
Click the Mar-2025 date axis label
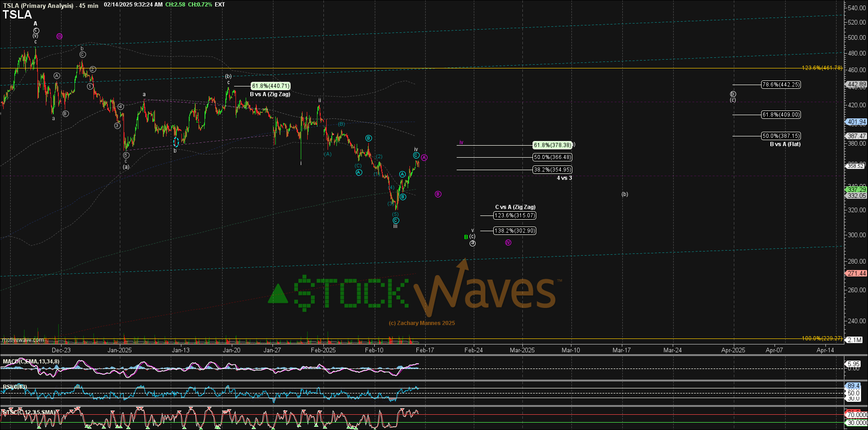(x=522, y=350)
